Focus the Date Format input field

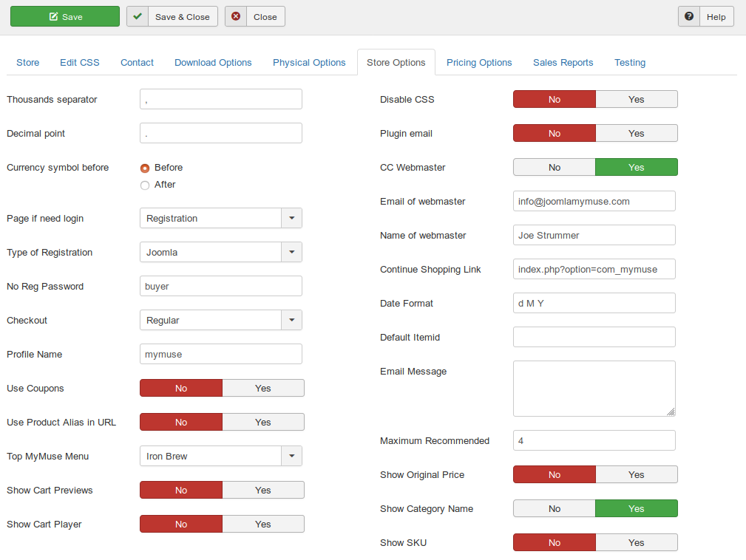594,303
